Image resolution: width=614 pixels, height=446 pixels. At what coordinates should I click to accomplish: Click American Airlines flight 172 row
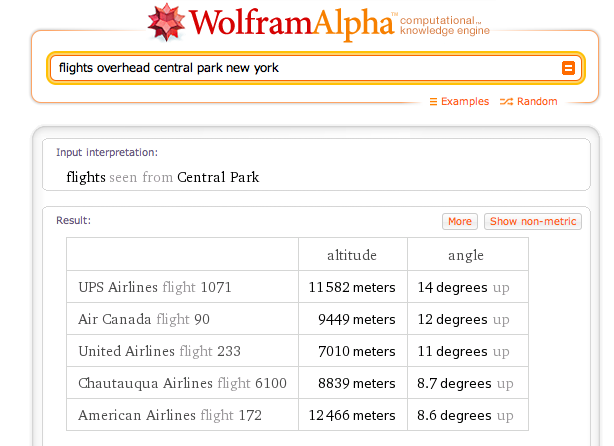click(x=298, y=415)
